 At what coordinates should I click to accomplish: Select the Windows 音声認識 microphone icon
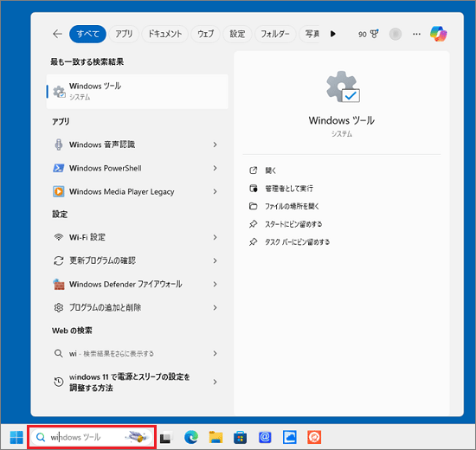[x=59, y=145]
